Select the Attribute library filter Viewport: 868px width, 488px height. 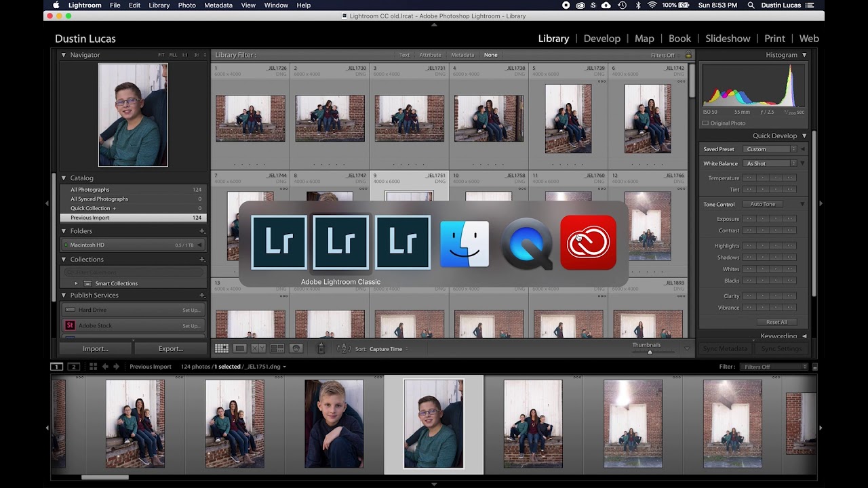(430, 55)
